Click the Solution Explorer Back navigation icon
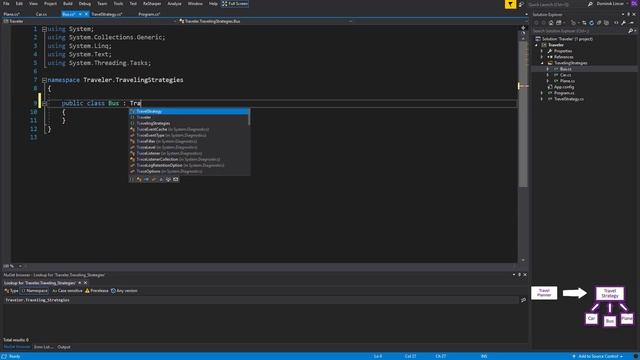Screen dimensions: 640x360 pos(536,22)
